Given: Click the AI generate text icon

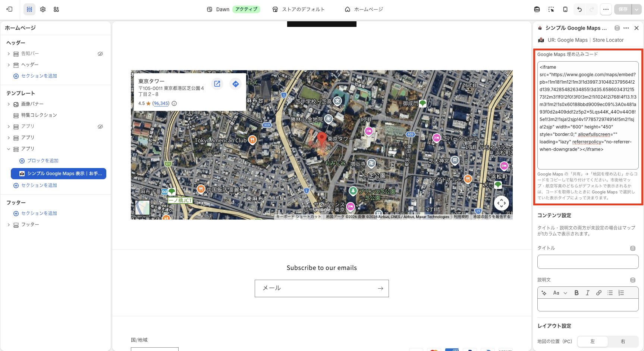Looking at the screenshot, I should point(544,293).
